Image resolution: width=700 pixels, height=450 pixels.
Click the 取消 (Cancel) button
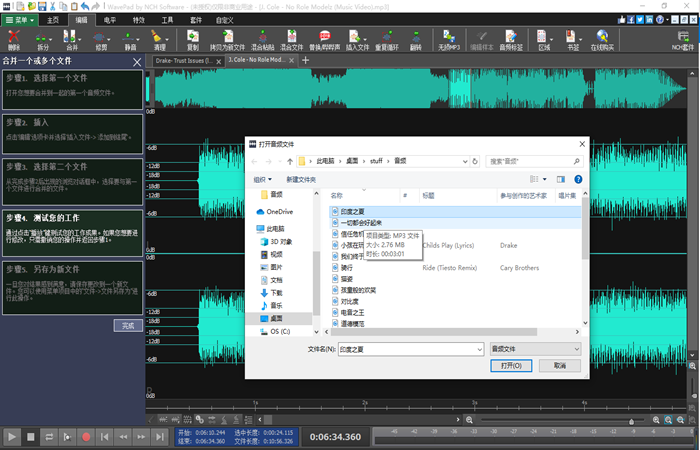point(562,367)
